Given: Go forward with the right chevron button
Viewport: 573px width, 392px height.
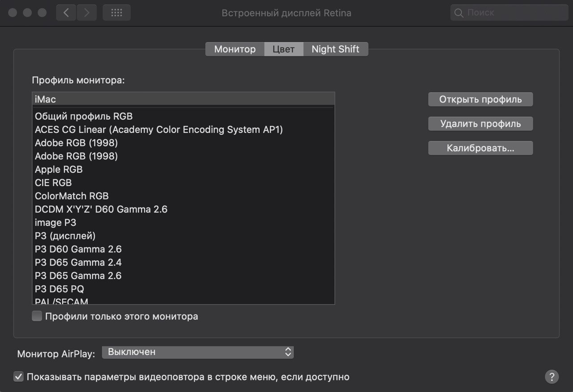Looking at the screenshot, I should pos(87,13).
